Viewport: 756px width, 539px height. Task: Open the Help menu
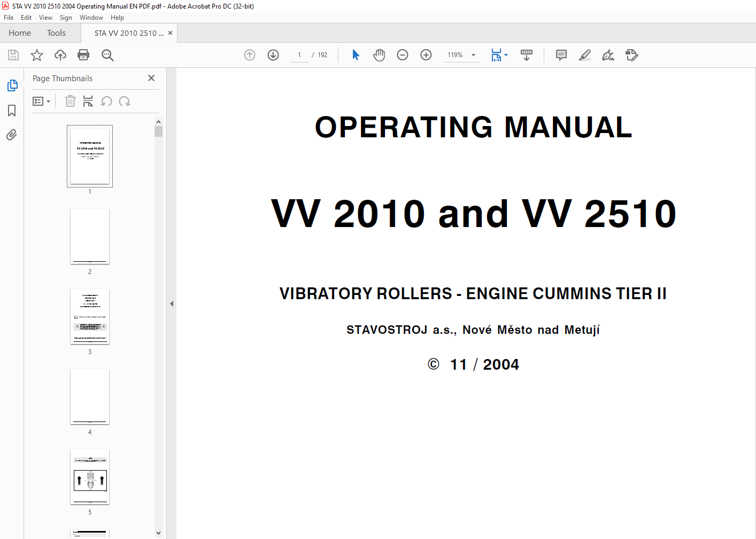click(x=117, y=18)
